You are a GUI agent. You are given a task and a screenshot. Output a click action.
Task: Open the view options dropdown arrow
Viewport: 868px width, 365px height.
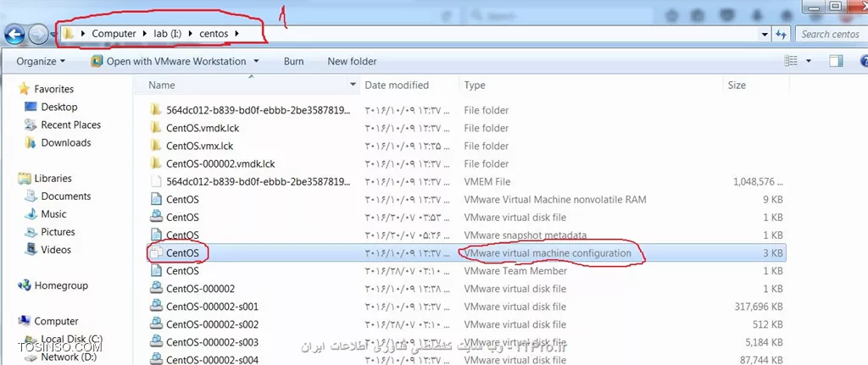809,61
